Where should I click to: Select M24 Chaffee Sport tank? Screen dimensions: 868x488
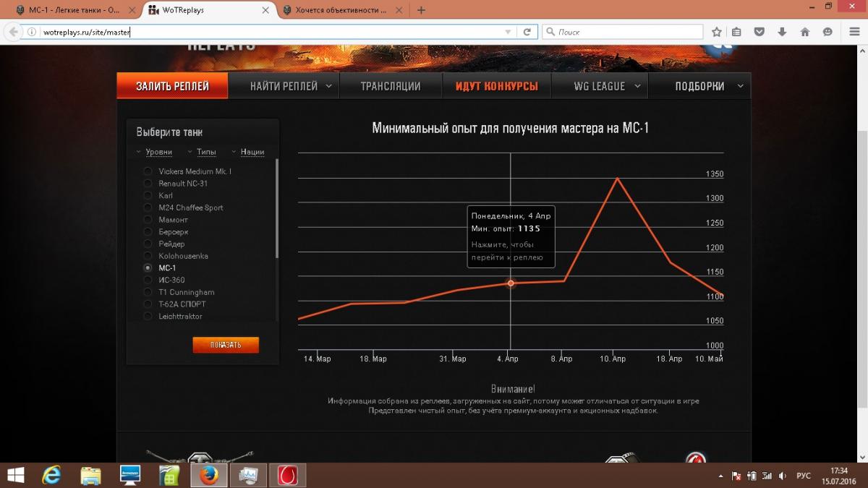point(148,207)
